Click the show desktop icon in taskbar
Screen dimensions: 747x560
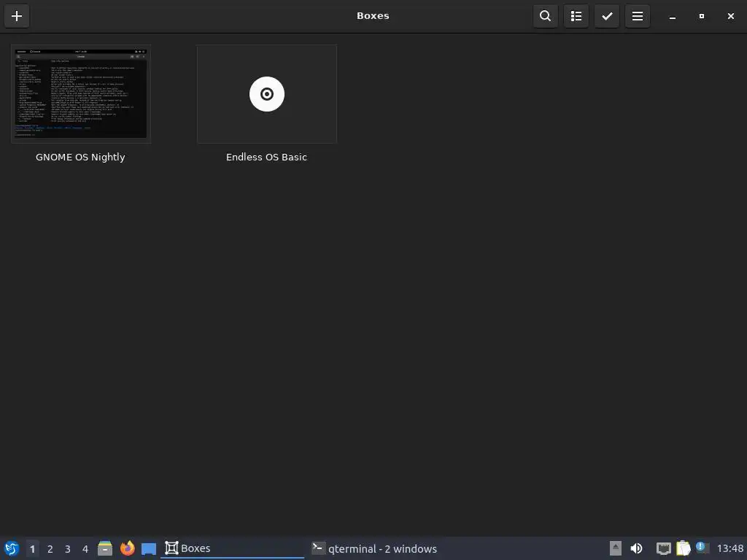coord(149,549)
